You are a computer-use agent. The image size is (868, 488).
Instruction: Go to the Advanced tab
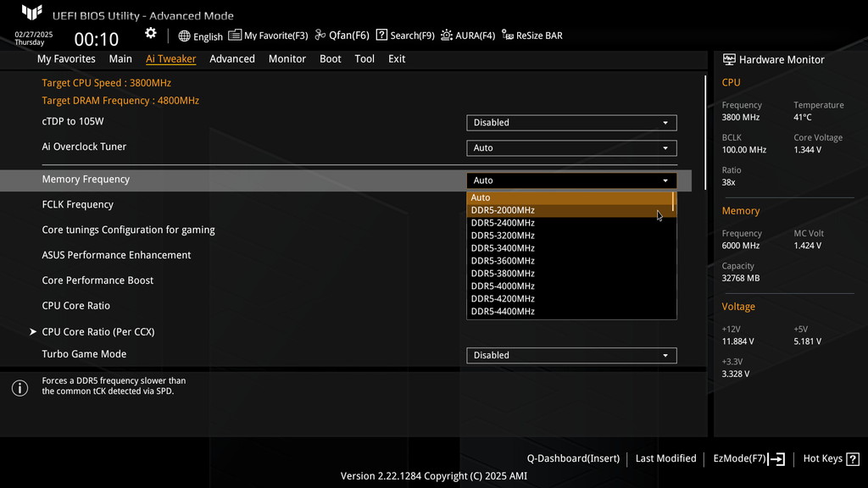pyautogui.click(x=232, y=58)
